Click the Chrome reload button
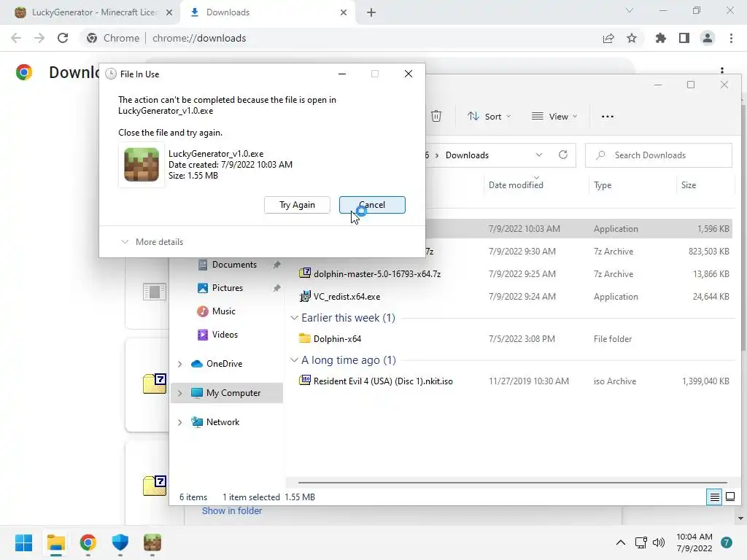 63,38
